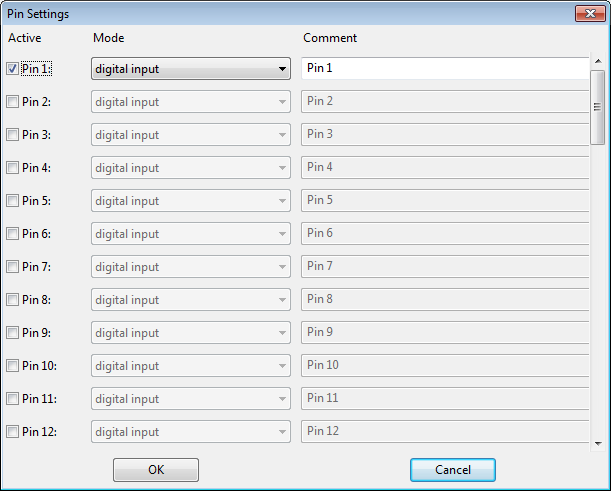Enable the Pin 2 checkbox

coord(12,102)
